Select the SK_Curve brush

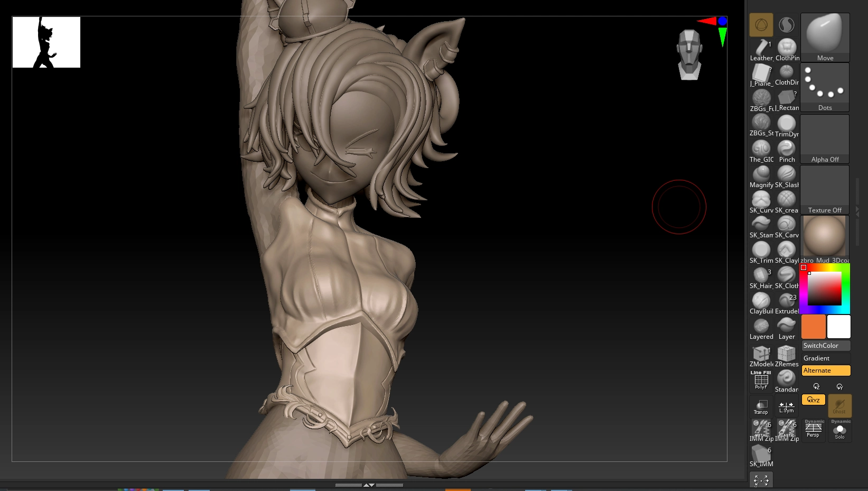[761, 202]
